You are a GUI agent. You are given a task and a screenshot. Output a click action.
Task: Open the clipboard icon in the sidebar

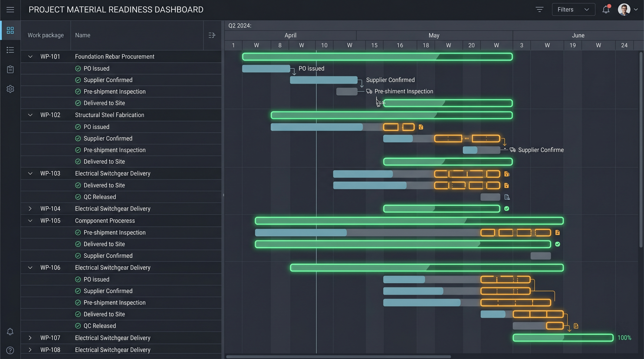[x=10, y=69]
